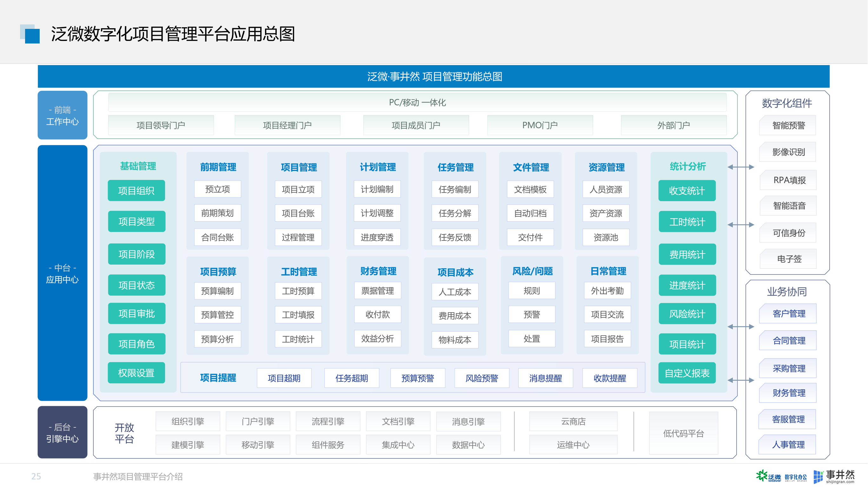
Task: Select 自动归档 item
Action: pos(530,213)
